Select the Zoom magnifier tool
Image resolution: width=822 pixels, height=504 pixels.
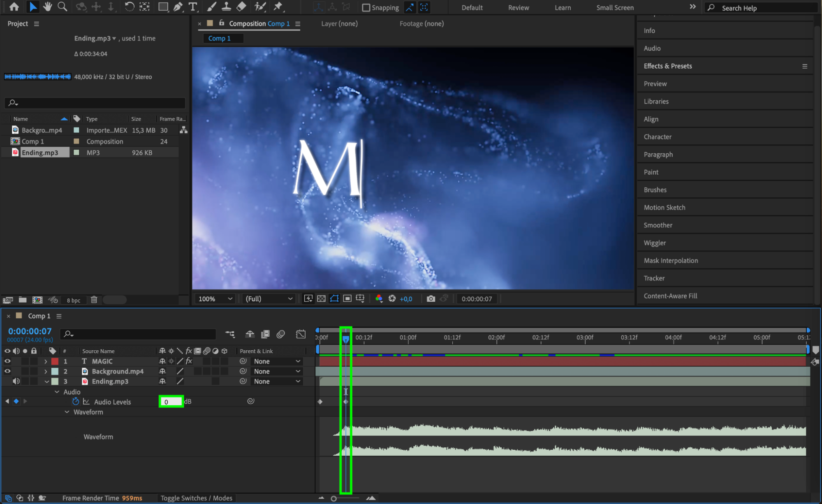[63, 7]
